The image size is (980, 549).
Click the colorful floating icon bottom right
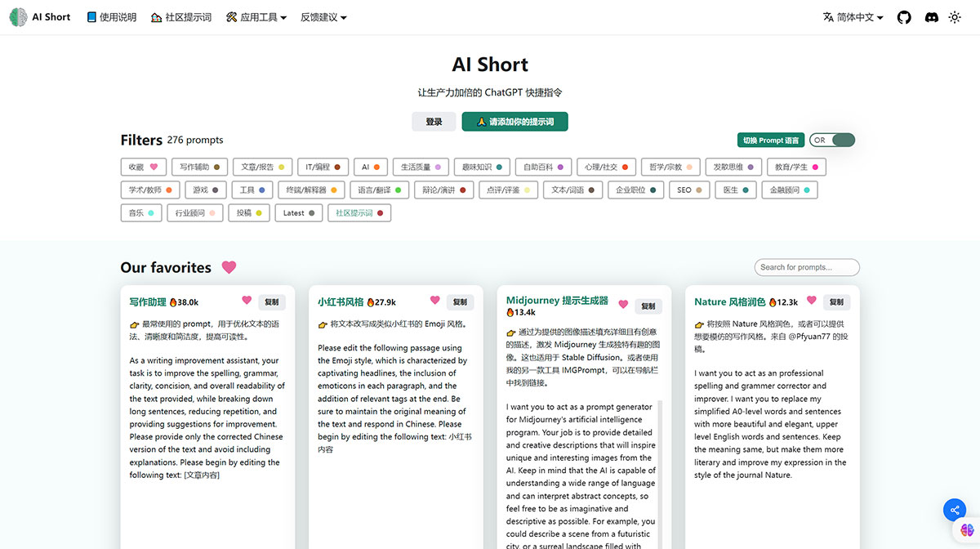click(968, 529)
